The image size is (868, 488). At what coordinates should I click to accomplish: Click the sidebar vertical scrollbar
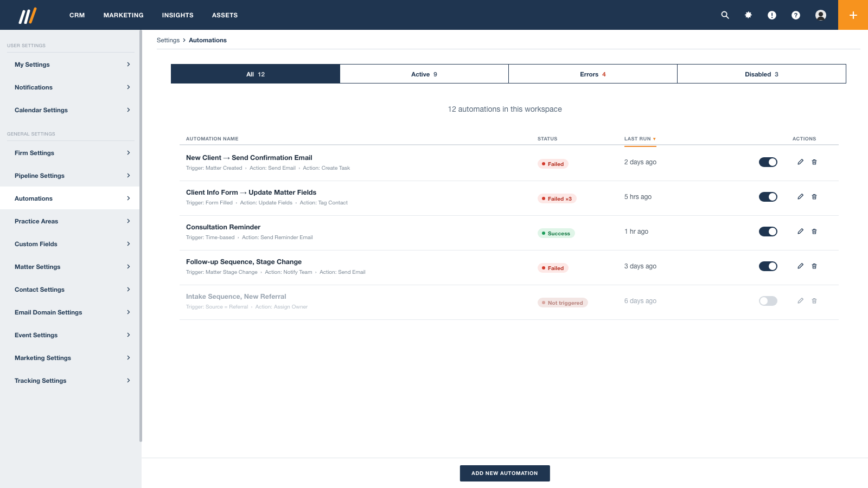coord(141,236)
